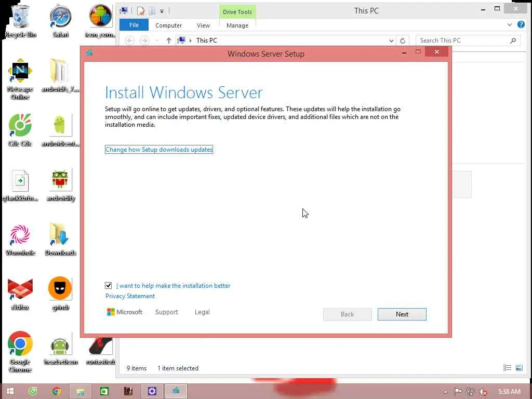Open the headseticon desktop file
532x399 pixels.
click(60, 349)
